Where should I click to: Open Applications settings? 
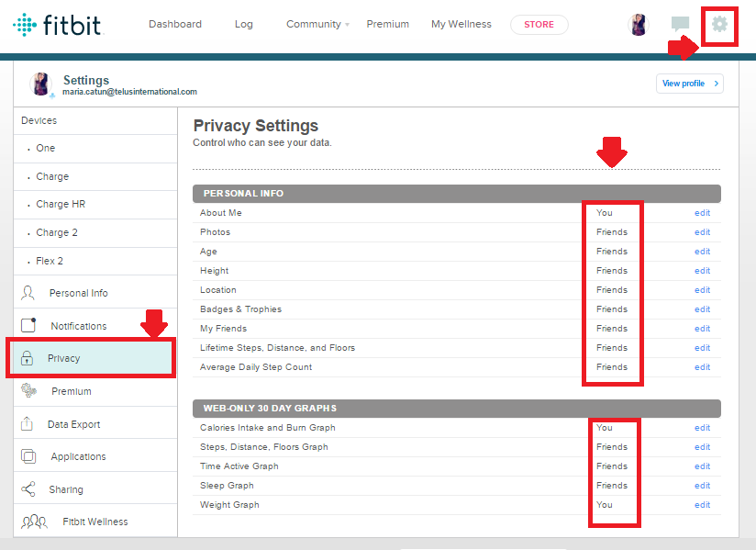[x=95, y=456]
